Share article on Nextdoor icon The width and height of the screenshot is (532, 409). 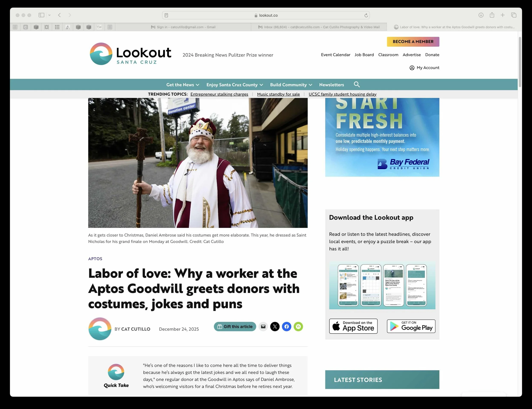click(x=298, y=327)
